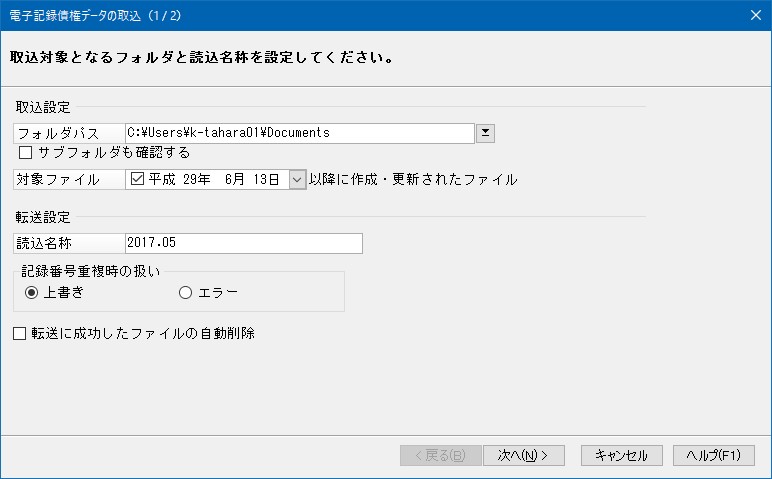The image size is (772, 479).
Task: Select the 平成 era in date field
Action: (x=162, y=180)
